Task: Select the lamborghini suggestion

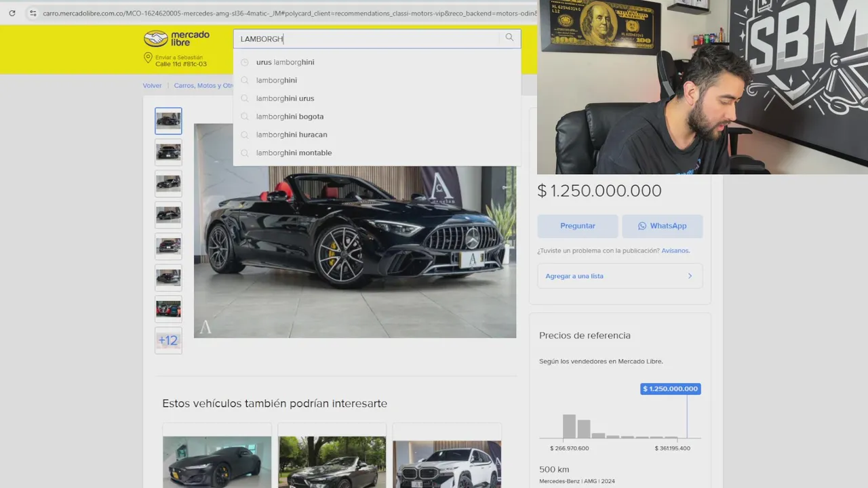Action: [x=377, y=80]
